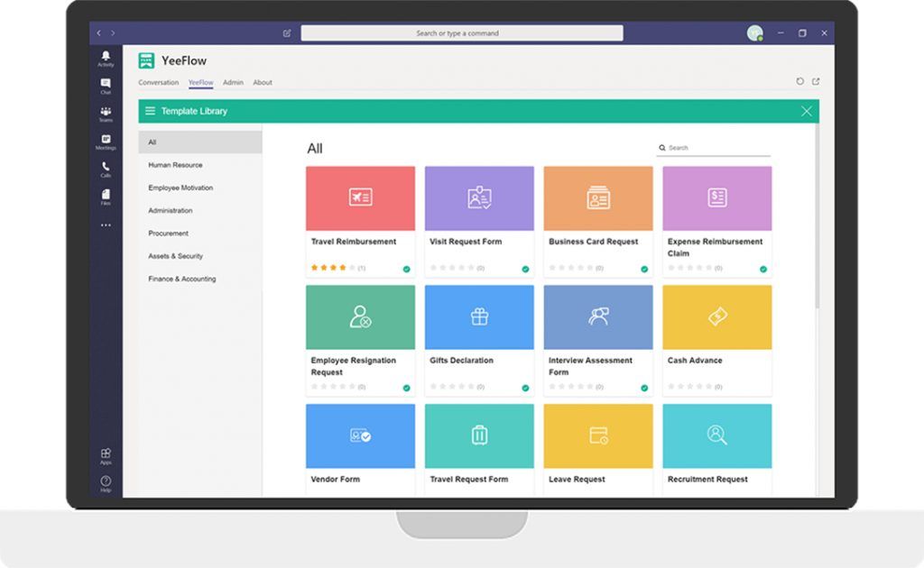Screen dimensions: 924x568
Task: Expand the more apps ellipsis in the sidebar
Action: coord(106,224)
